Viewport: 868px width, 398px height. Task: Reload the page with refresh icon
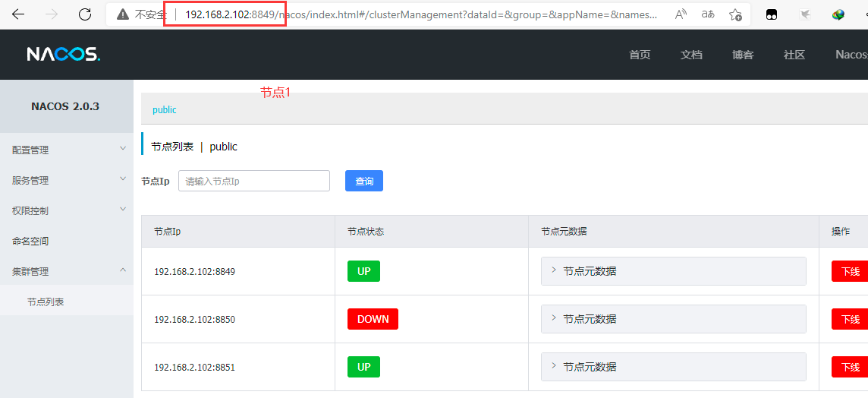point(85,14)
